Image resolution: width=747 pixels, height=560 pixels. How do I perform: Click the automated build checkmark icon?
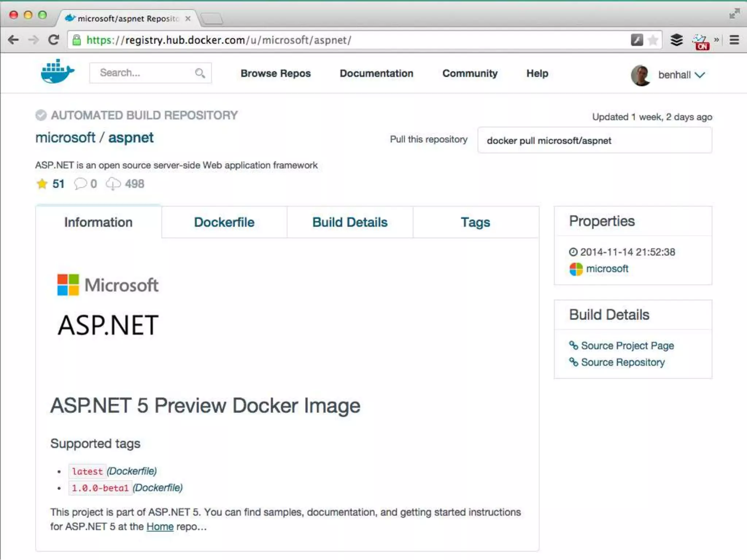point(41,115)
